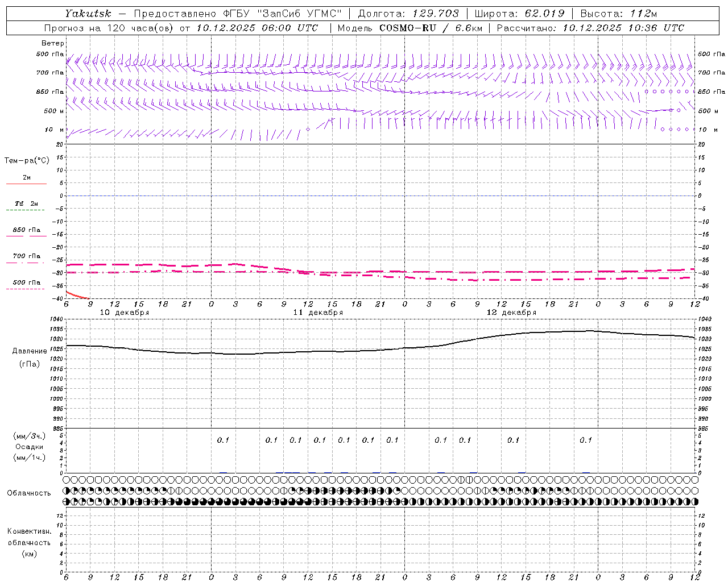Viewport: 728px width, 582px height.
Task: Click the 'Широта: 62.019' latitude value
Action: click(519, 13)
